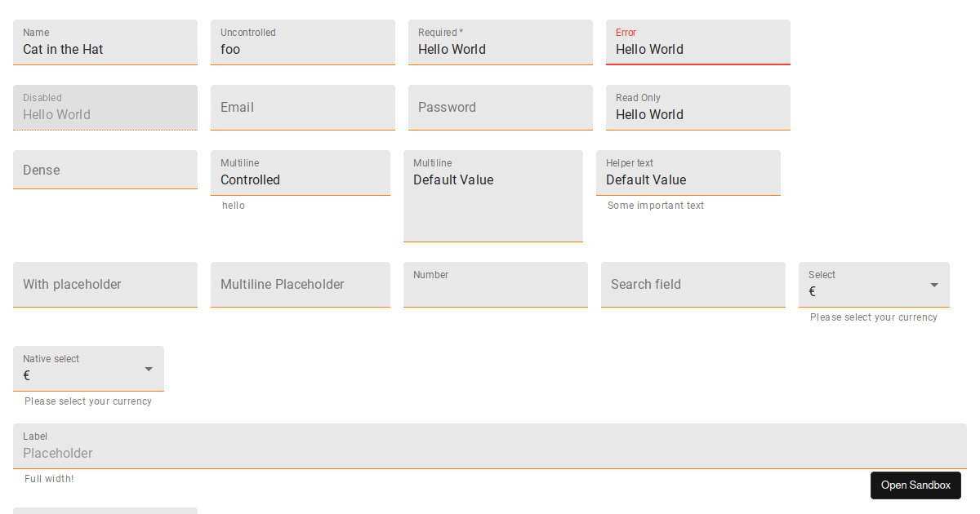980x514 pixels.
Task: Click the Number input field
Action: (x=496, y=290)
